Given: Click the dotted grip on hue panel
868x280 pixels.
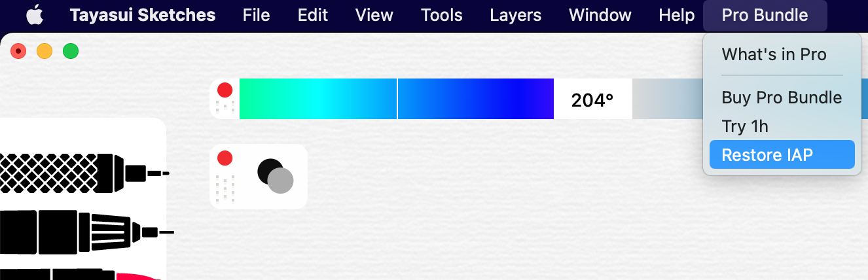Looking at the screenshot, I should [225, 108].
